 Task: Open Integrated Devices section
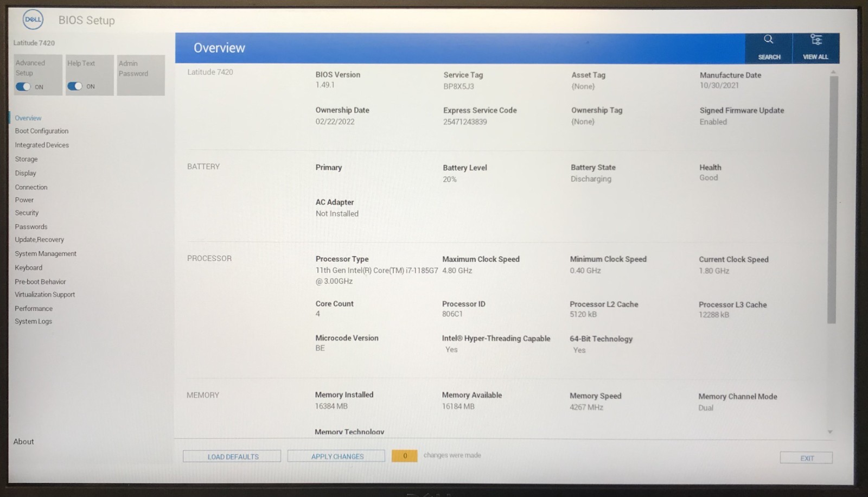pos(42,145)
